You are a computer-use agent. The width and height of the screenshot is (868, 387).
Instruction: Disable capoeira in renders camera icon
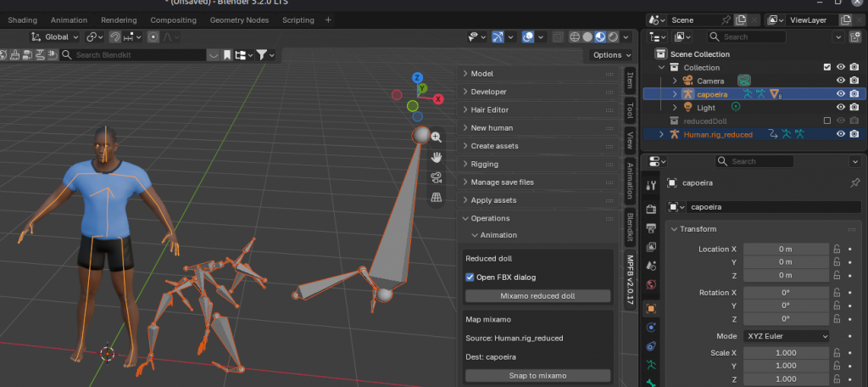[854, 93]
